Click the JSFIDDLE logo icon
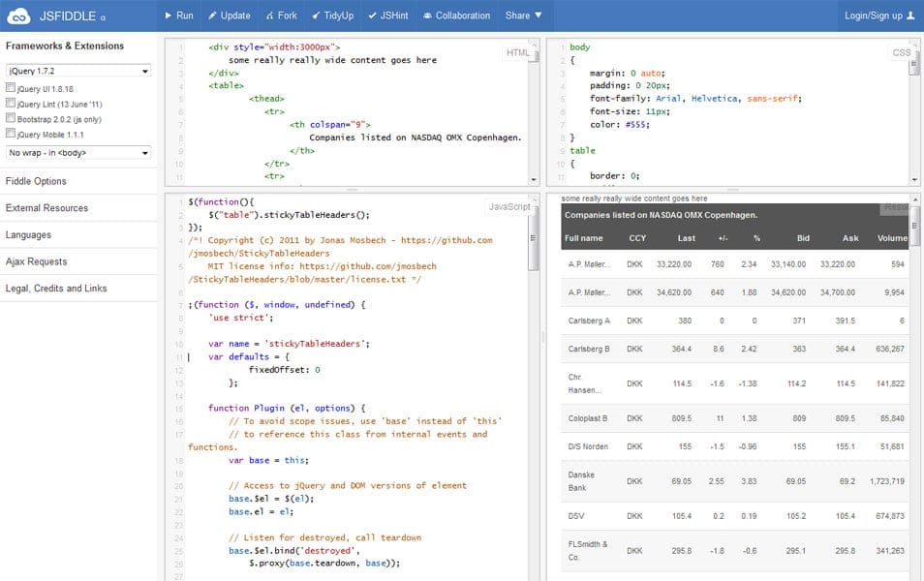924x581 pixels. click(18, 15)
